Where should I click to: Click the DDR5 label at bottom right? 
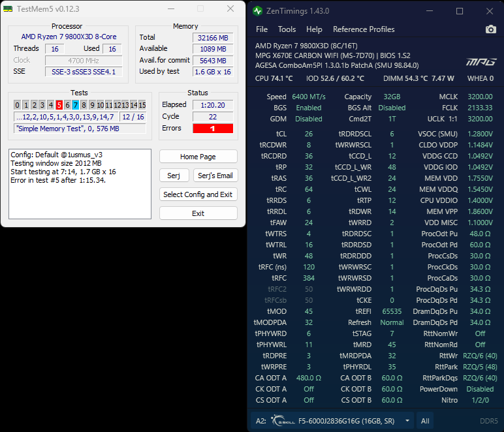(x=488, y=421)
